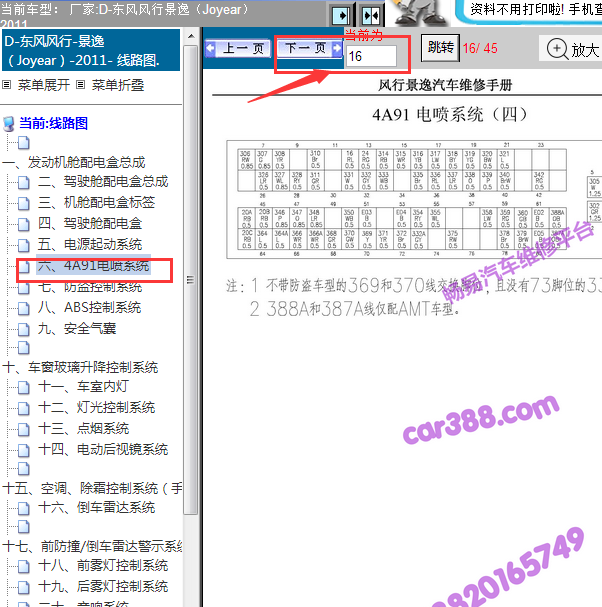The width and height of the screenshot is (602, 607).
Task: Click the single right-arrow panel icon in header
Action: (x=341, y=15)
